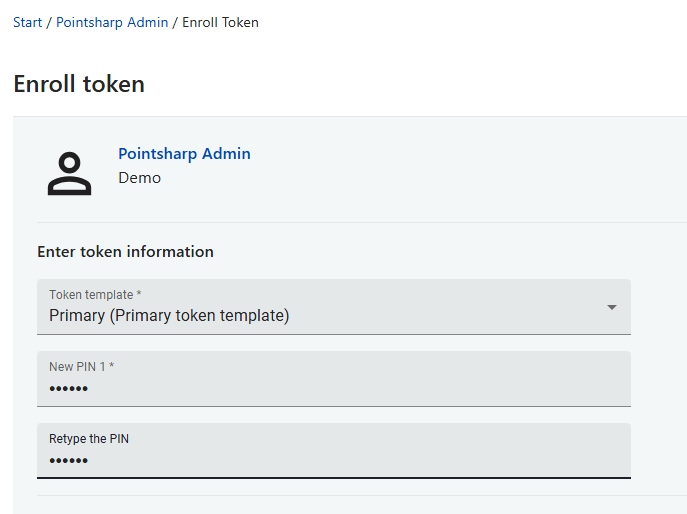This screenshot has height=514, width=687.
Task: Open the Pointsharp Admin link beside the avatar
Action: click(x=184, y=154)
